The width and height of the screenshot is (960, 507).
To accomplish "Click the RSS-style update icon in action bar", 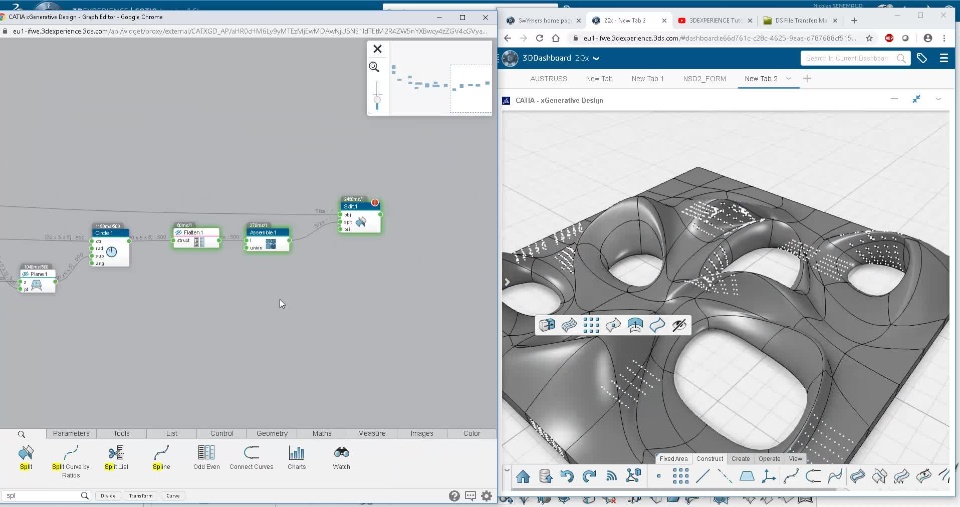I will tap(611, 476).
